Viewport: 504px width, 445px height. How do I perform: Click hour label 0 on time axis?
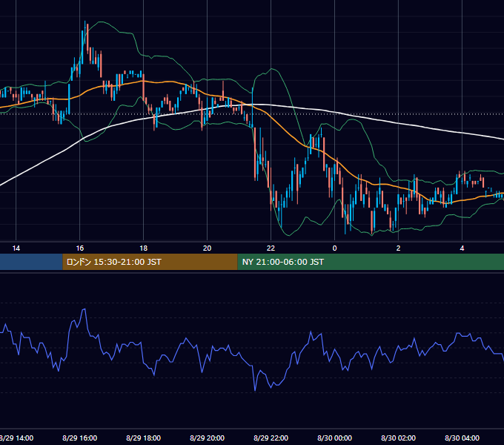click(x=334, y=248)
